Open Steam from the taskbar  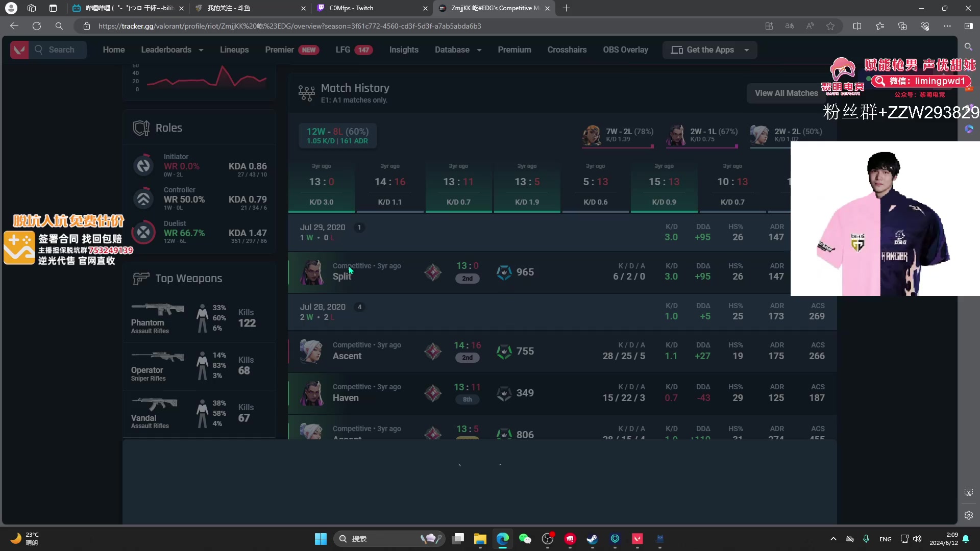click(593, 539)
